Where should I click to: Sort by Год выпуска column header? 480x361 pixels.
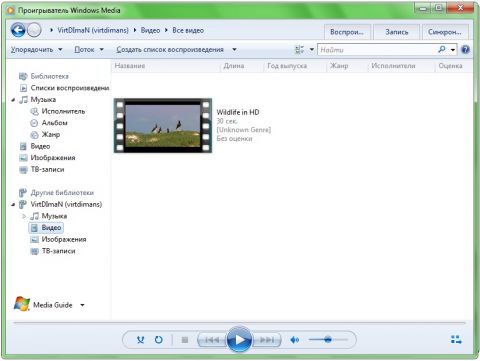tap(295, 66)
